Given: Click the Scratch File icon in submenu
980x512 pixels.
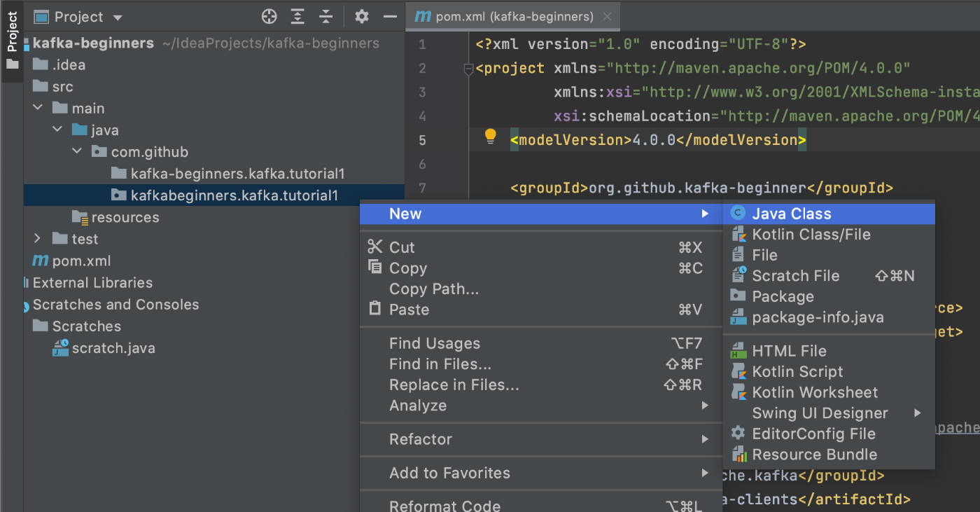Looking at the screenshot, I should coord(738,276).
